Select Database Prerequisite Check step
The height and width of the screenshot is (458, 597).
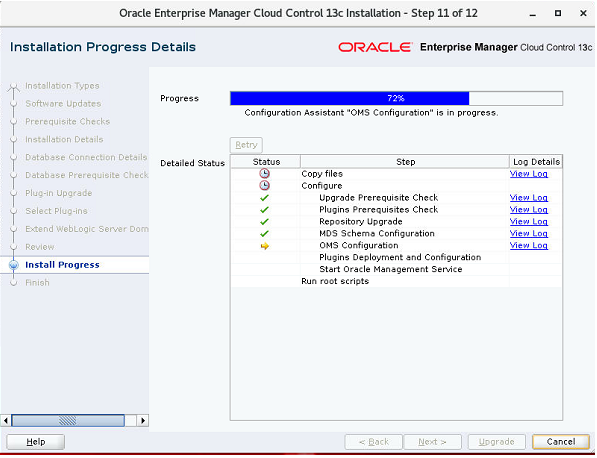point(87,175)
